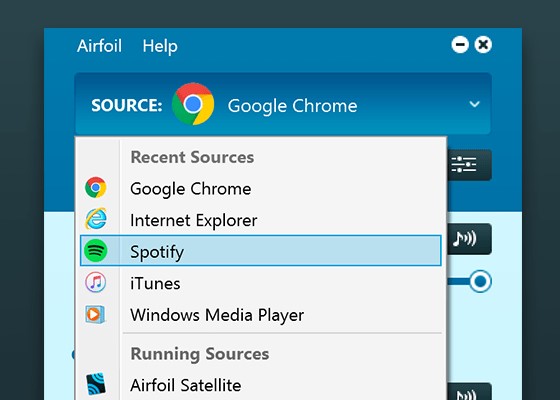Image resolution: width=560 pixels, height=400 pixels.
Task: Adjust the volume slider knob
Action: (480, 281)
